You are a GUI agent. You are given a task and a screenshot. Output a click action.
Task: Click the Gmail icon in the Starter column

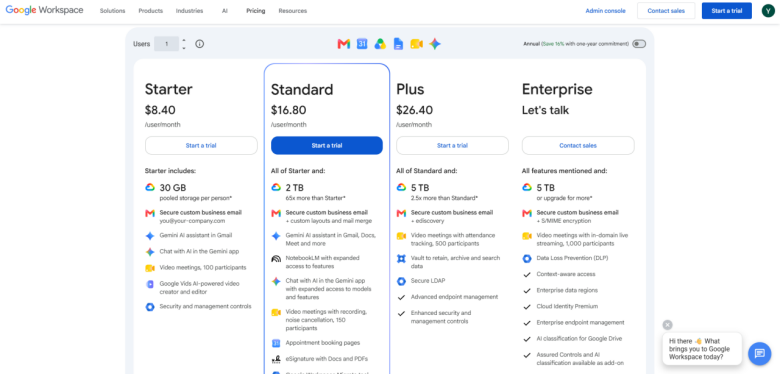[150, 213]
